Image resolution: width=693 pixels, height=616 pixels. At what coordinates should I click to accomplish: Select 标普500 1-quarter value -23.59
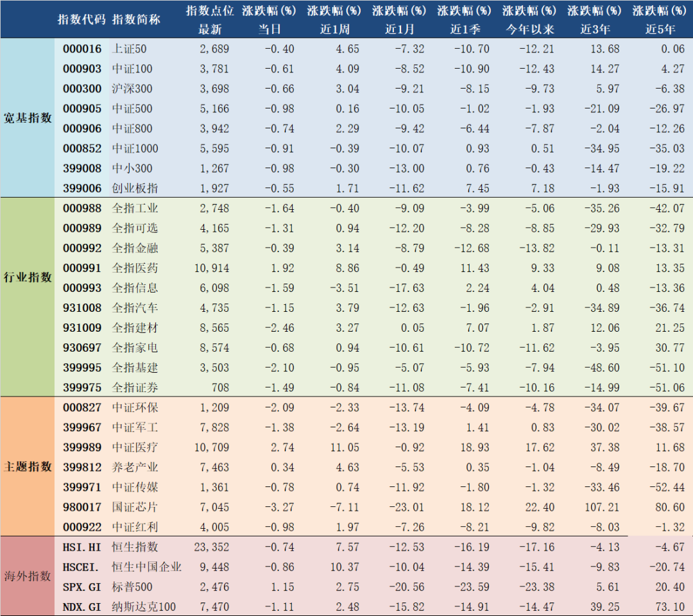click(472, 587)
